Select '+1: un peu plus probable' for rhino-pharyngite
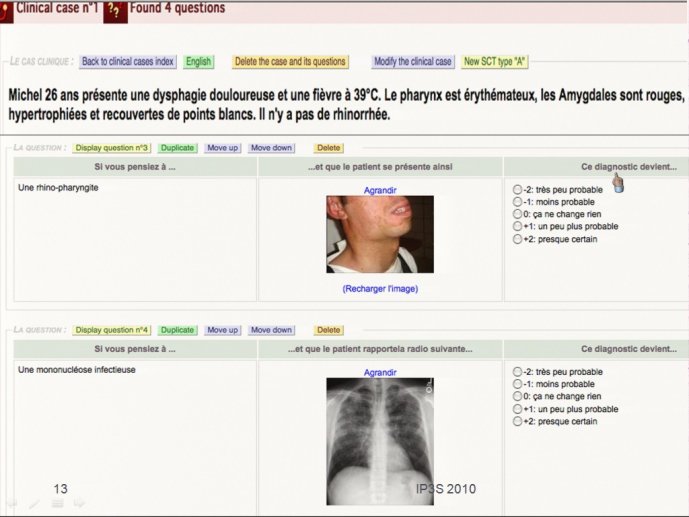The height and width of the screenshot is (517, 689). tap(517, 226)
